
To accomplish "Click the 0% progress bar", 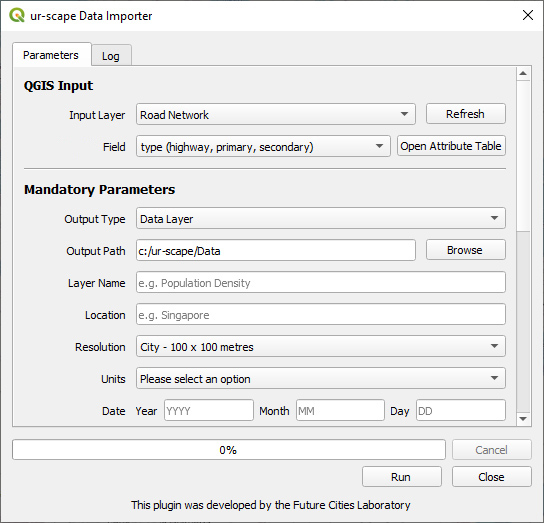I will coord(229,450).
